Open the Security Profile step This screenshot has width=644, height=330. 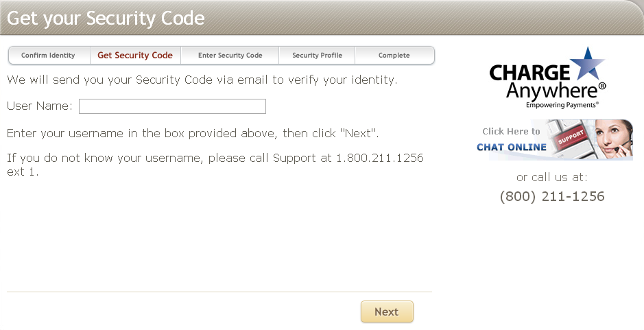tap(317, 56)
